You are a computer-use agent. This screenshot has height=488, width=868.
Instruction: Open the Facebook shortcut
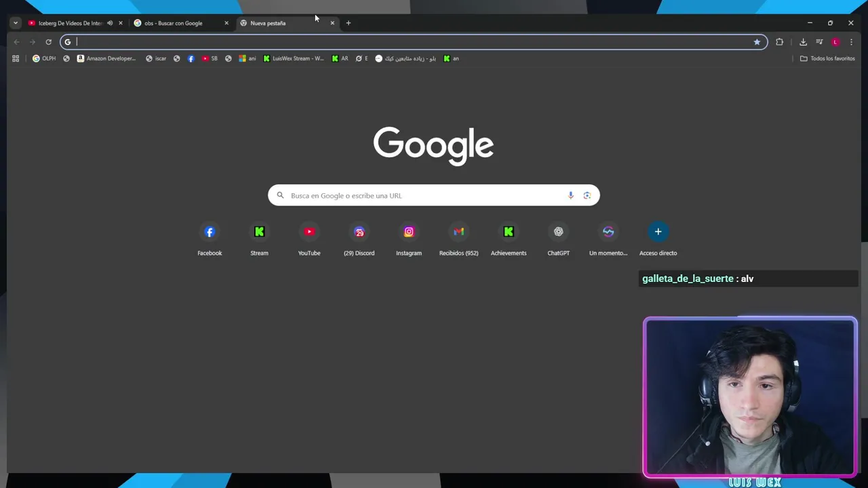click(210, 239)
